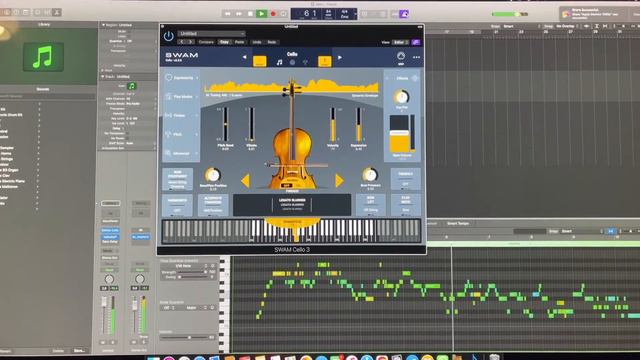Go to next preset arrow in plugin header
This screenshot has width=640, height=360.
(x=191, y=42)
